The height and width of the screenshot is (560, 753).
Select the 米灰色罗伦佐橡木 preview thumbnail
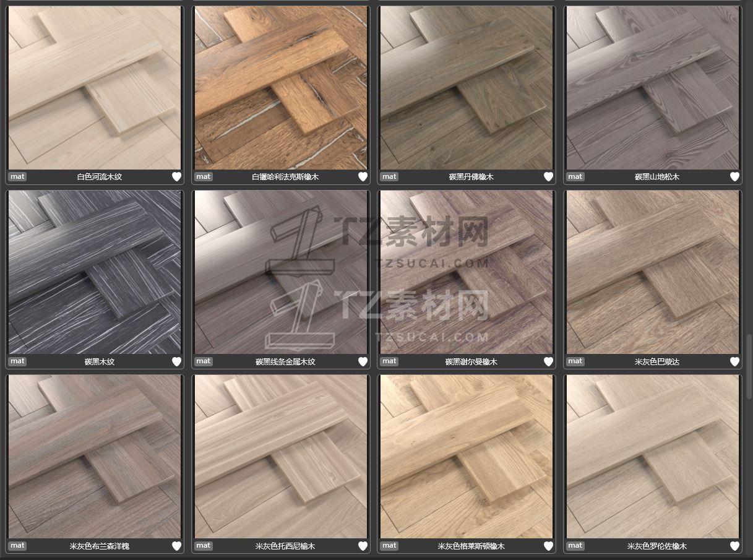click(653, 457)
